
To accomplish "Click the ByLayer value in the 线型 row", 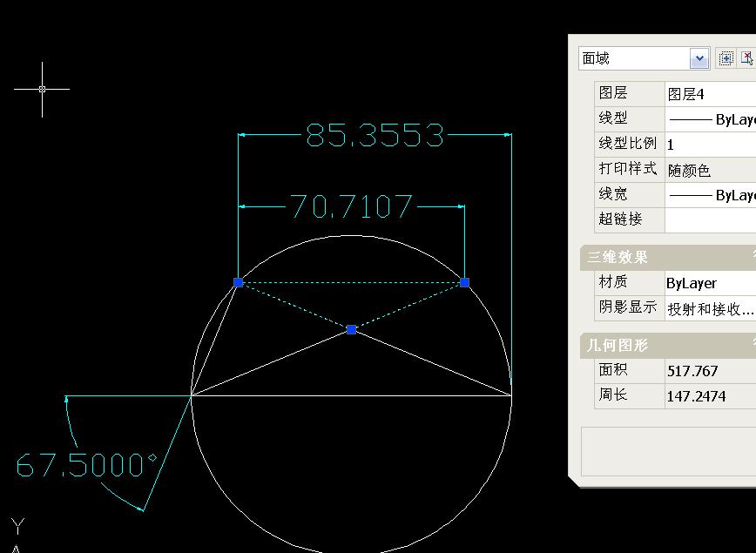I will pos(710,118).
